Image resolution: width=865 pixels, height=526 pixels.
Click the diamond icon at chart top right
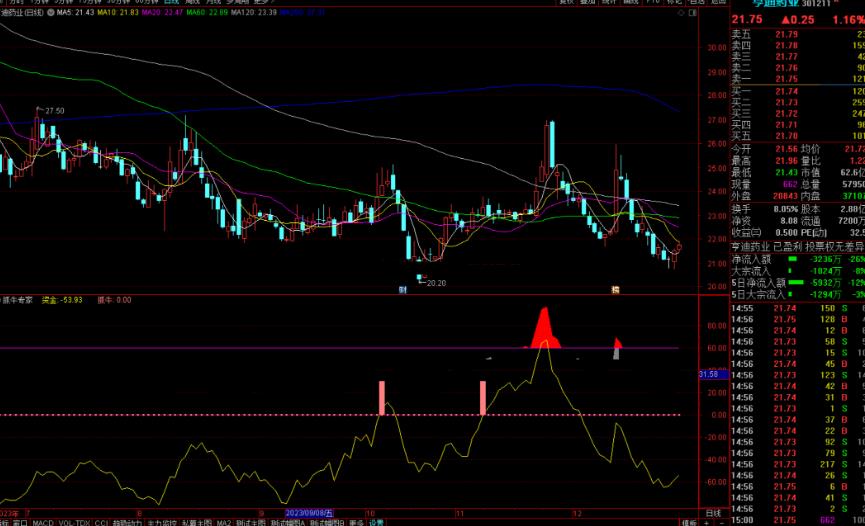(x=681, y=12)
